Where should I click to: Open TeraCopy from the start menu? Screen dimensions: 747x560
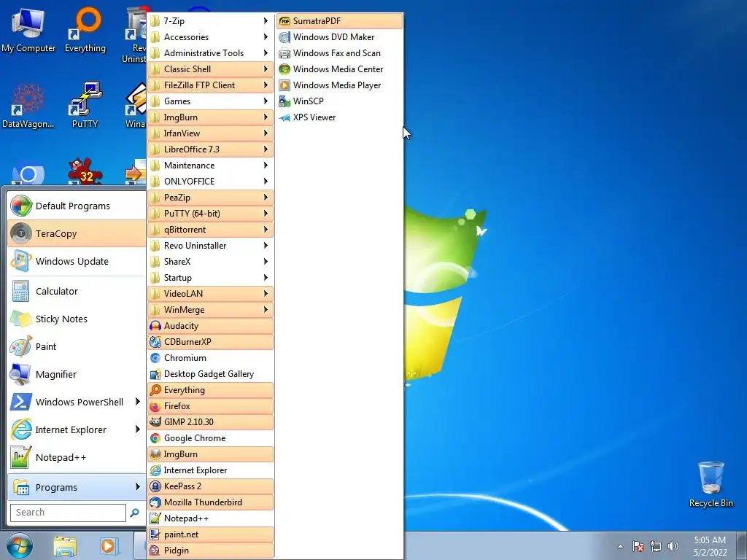click(77, 233)
